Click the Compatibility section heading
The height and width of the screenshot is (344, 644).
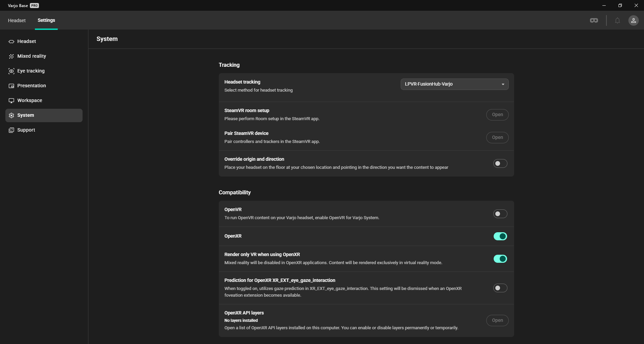click(235, 193)
